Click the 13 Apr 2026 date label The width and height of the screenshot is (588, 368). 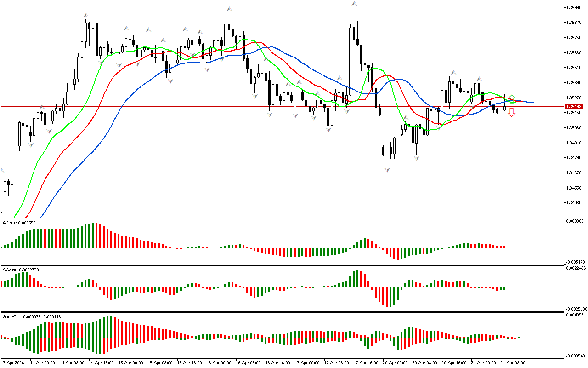point(13,362)
